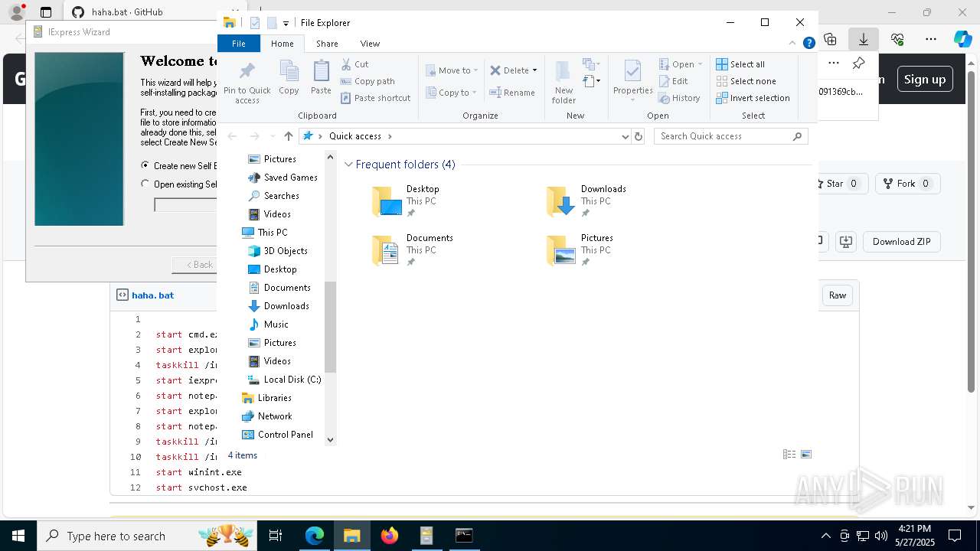This screenshot has width=980, height=551.
Task: Click Back button in IExpress Wizard
Action: [199, 265]
